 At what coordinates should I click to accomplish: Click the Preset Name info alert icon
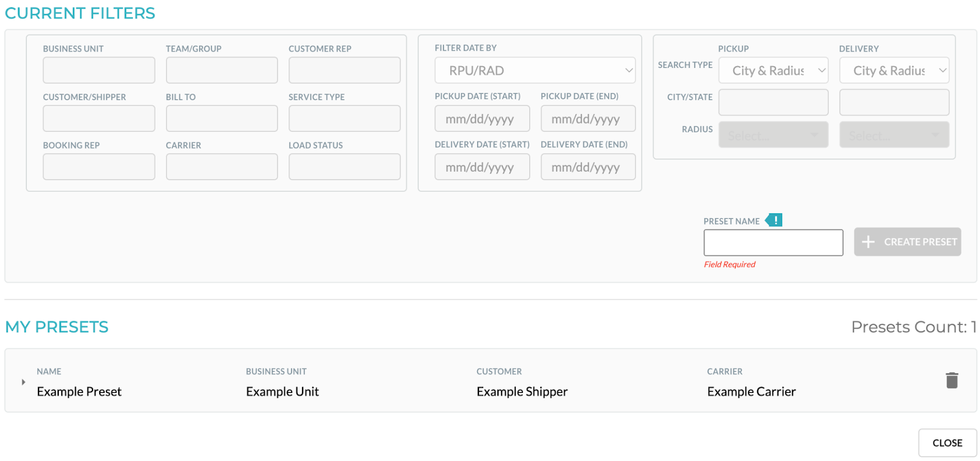point(774,220)
